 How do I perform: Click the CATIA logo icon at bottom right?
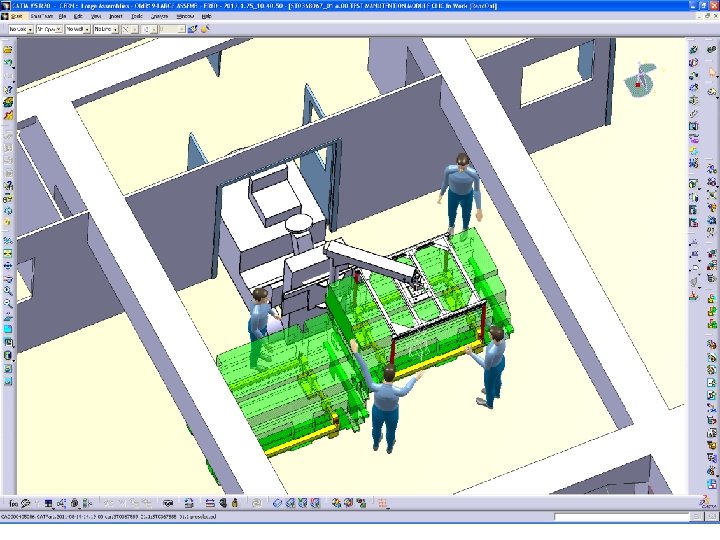pos(709,502)
